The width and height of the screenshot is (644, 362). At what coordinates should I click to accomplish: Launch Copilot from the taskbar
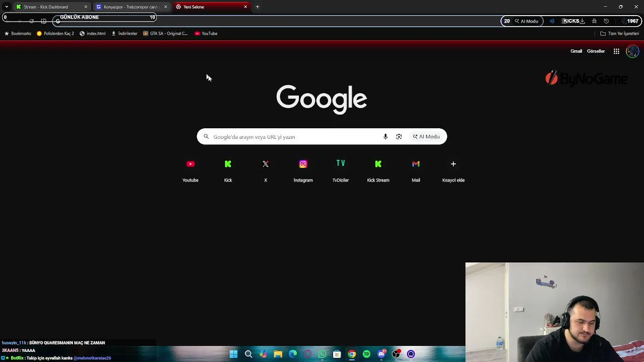tap(263, 354)
